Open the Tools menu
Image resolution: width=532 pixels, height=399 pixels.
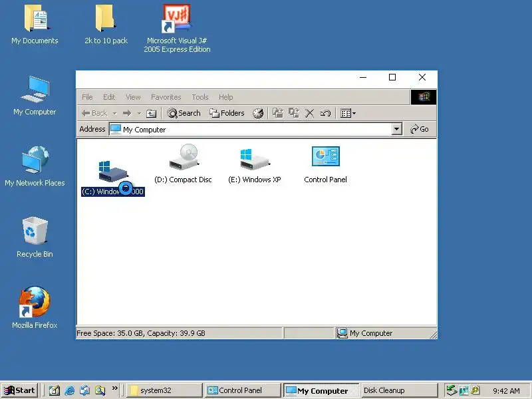(x=200, y=97)
